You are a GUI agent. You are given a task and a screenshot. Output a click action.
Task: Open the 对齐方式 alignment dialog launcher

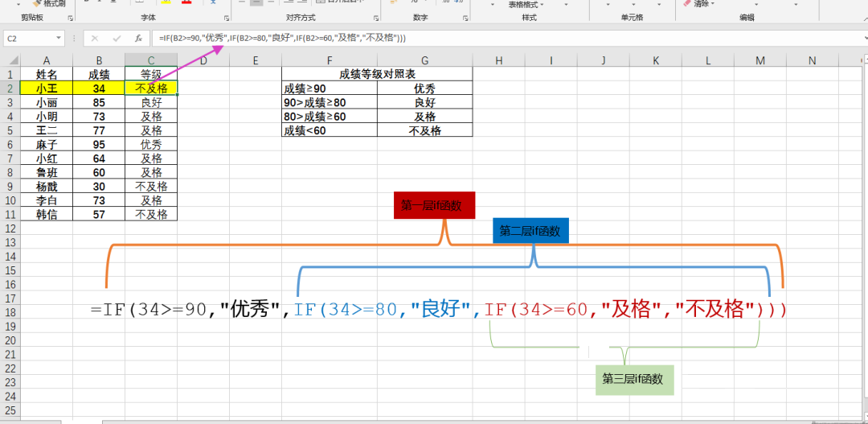pyautogui.click(x=377, y=19)
